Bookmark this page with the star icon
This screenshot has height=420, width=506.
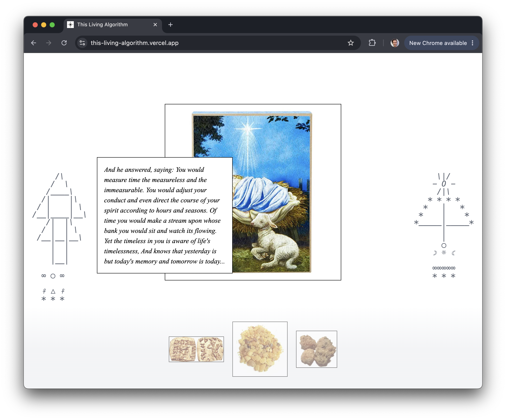351,43
